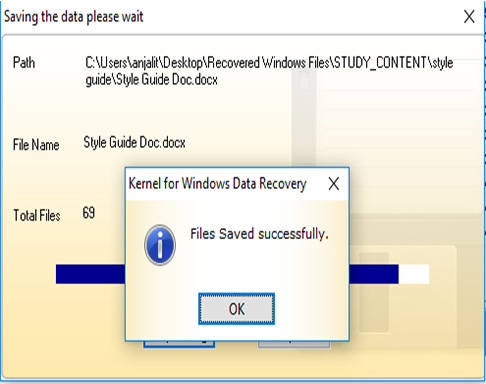Click the total files count 69
Image resolution: width=486 pixels, height=384 pixels.
pyautogui.click(x=89, y=213)
